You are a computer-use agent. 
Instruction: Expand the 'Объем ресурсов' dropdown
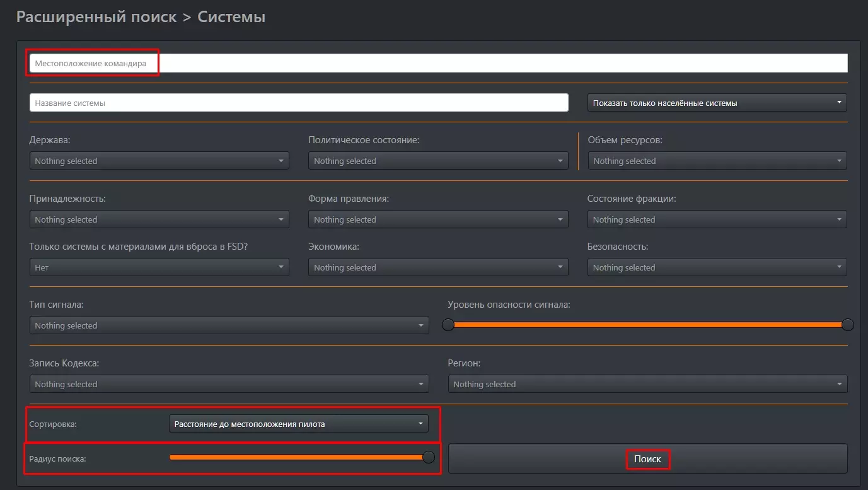tap(717, 161)
